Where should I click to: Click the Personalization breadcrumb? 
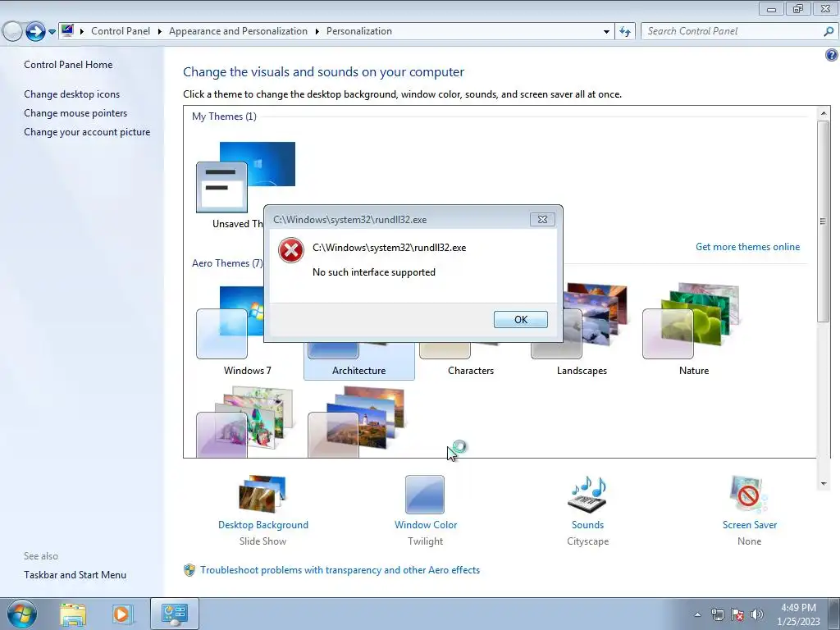(359, 31)
